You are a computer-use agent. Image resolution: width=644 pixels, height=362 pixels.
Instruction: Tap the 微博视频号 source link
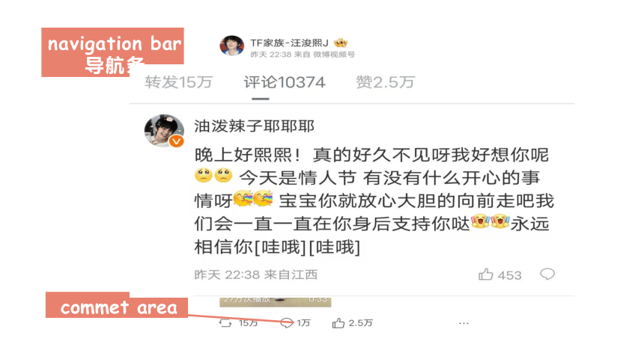(334, 55)
